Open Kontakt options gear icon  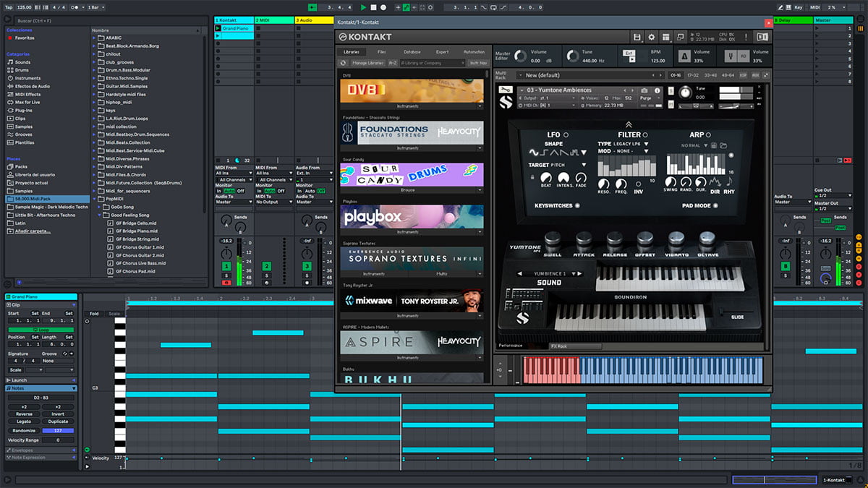[x=651, y=37]
